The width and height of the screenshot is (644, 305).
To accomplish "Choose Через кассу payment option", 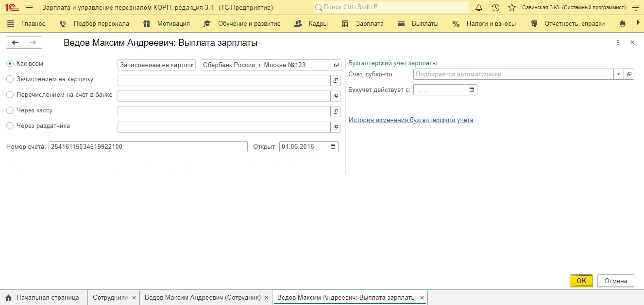I will pos(10,110).
